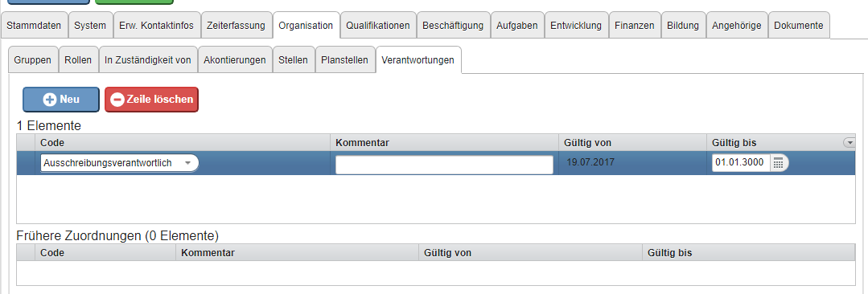Go to the Zeiterfassung tab
The width and height of the screenshot is (868, 294).
(x=237, y=26)
